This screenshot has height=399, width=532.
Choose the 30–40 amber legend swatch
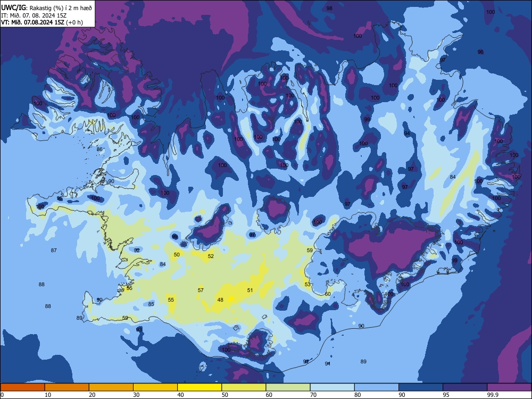pos(155,387)
